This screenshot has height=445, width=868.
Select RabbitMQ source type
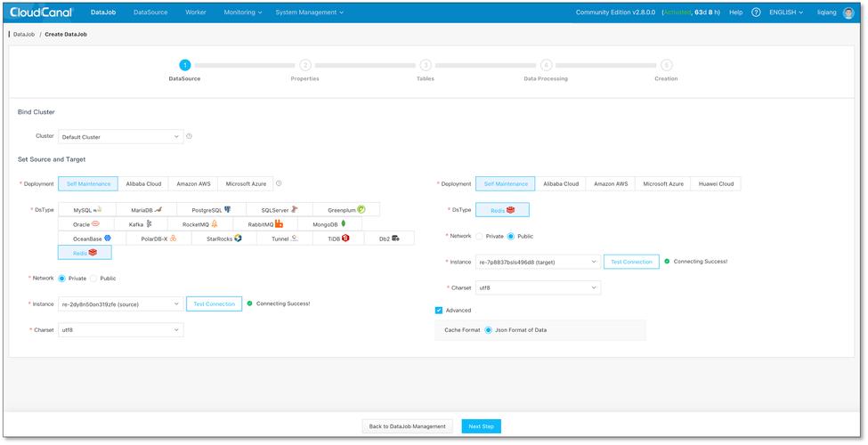[265, 224]
